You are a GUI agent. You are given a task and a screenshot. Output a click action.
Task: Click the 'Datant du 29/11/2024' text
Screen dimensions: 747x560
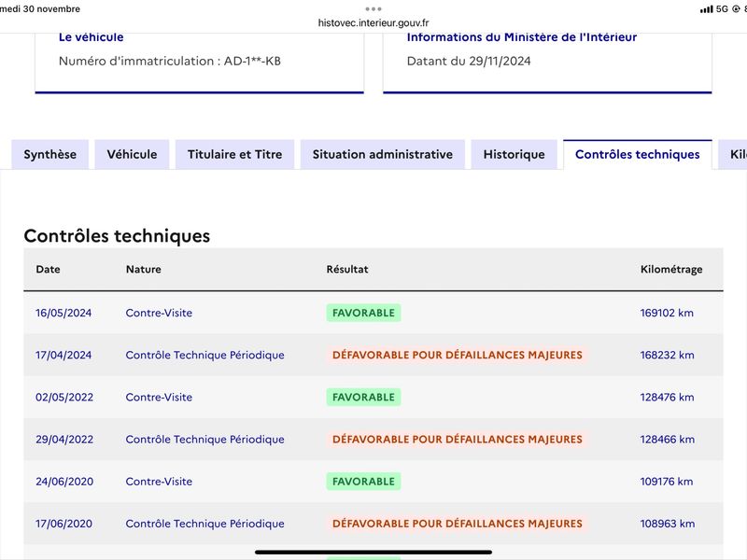coord(469,61)
